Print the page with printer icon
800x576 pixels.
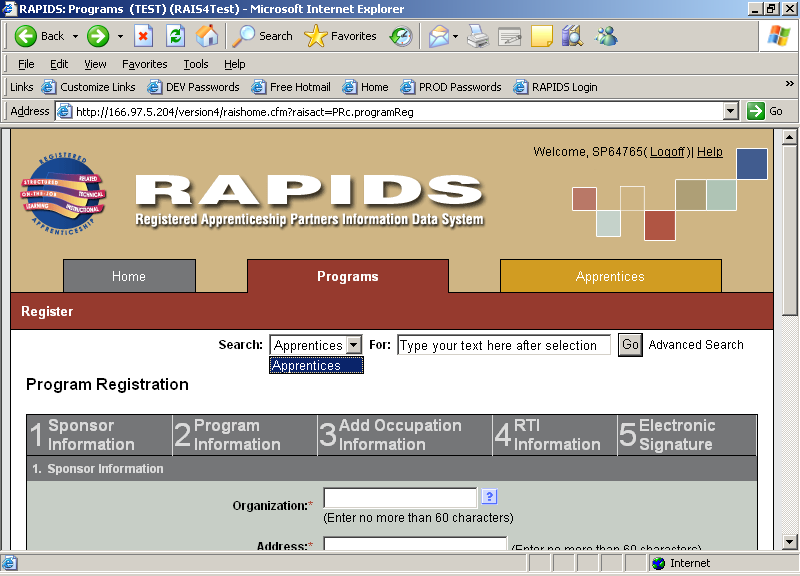point(478,36)
